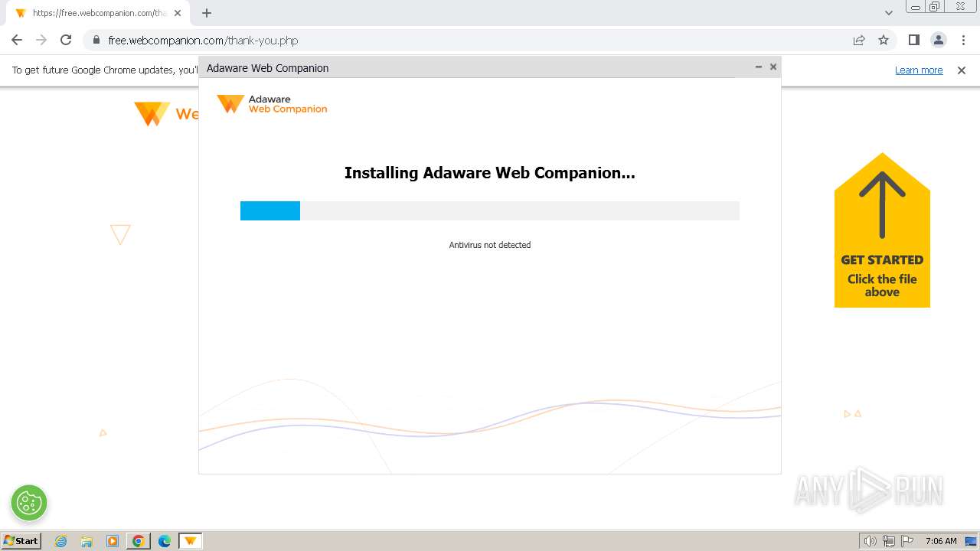Launch Internet Explorer from taskbar
Screen dimensions: 980x551
tap(61, 541)
